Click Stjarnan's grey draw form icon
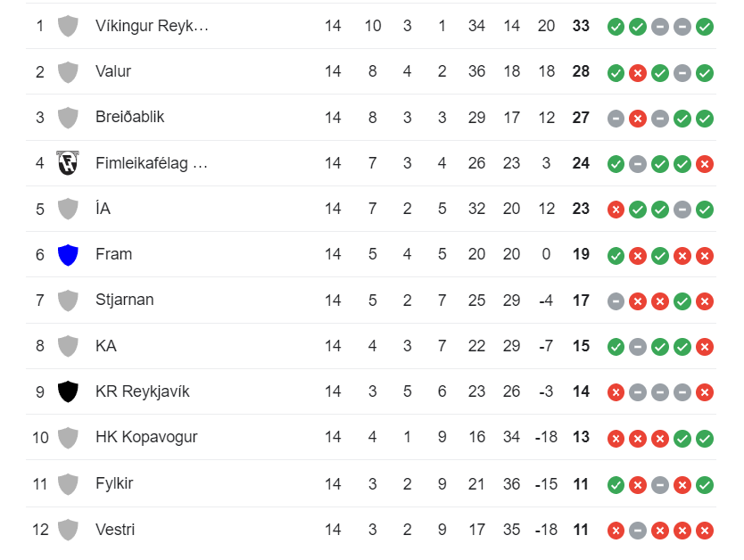The height and width of the screenshot is (560, 744). [x=616, y=301]
